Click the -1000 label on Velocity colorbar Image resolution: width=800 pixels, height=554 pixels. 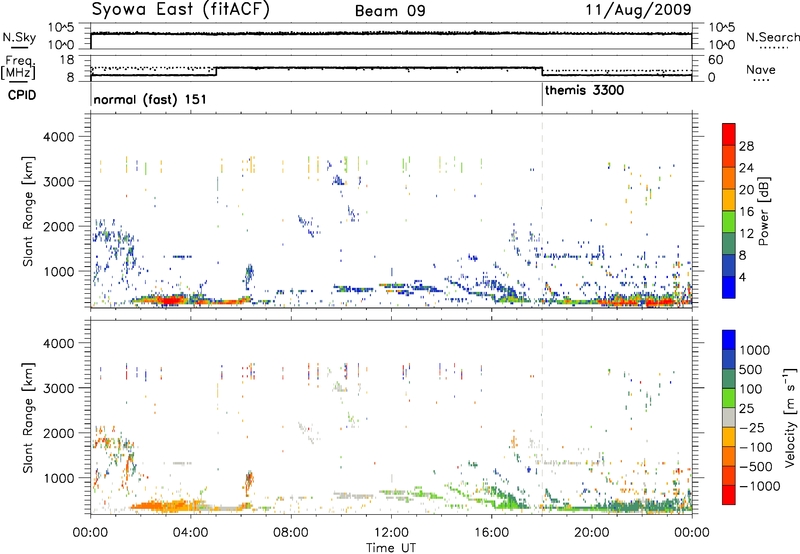click(760, 486)
